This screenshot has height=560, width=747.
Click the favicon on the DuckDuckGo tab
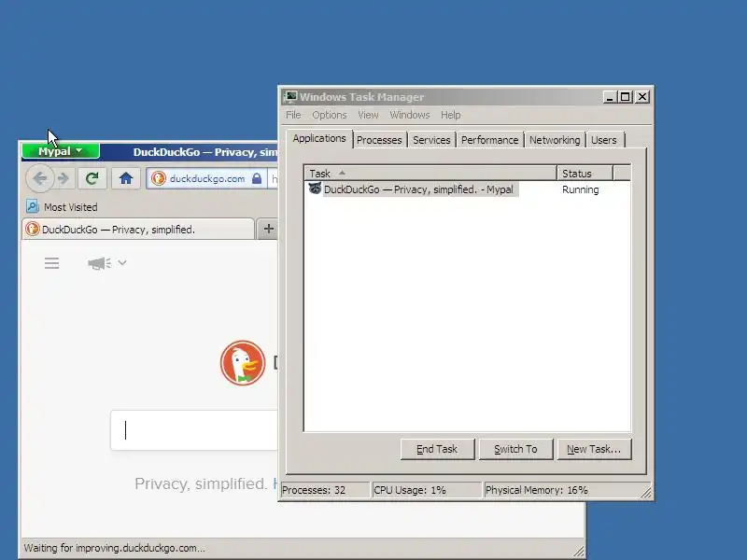click(33, 229)
